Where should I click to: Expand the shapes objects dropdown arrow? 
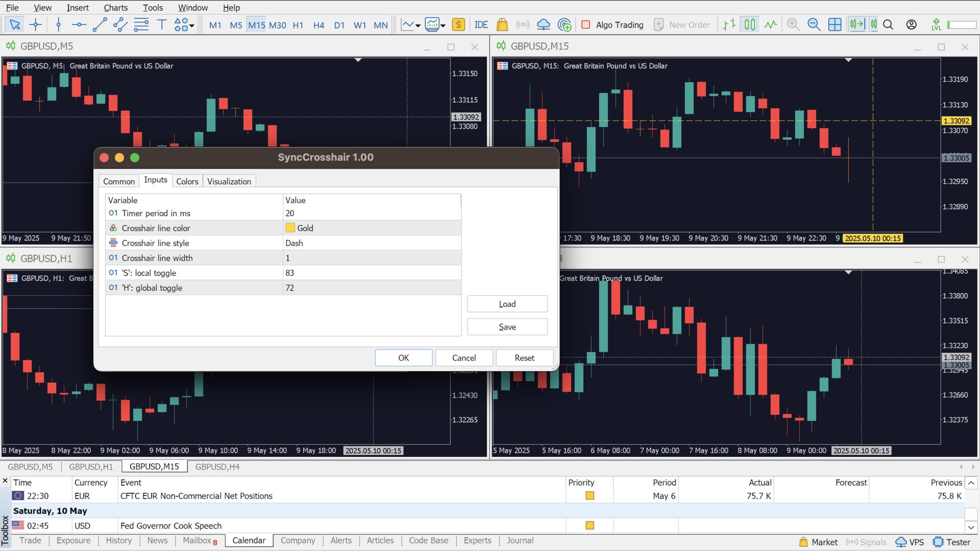click(192, 25)
